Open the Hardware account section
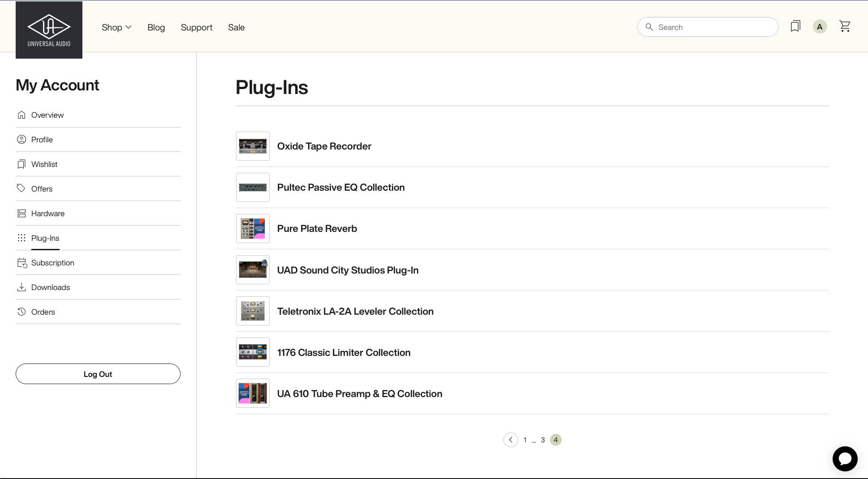This screenshot has width=868, height=479. click(x=47, y=214)
